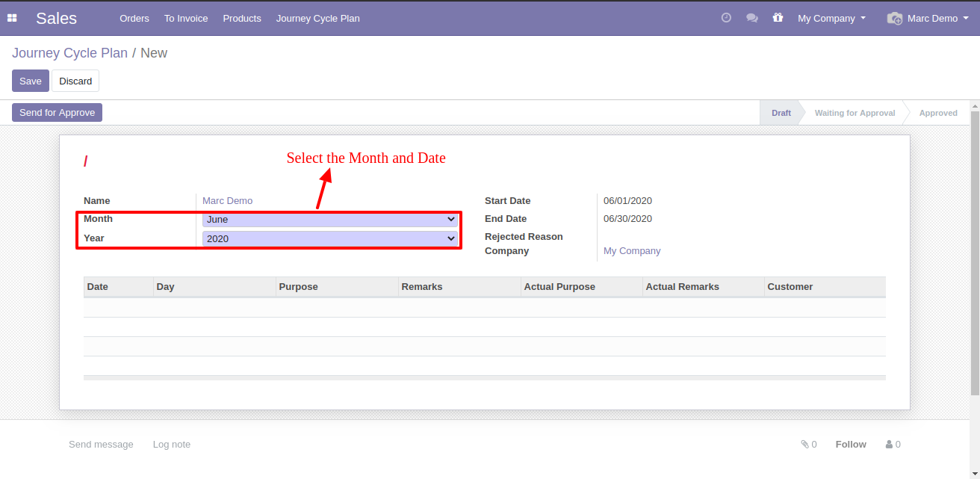Open the conversations chat icon

click(752, 18)
